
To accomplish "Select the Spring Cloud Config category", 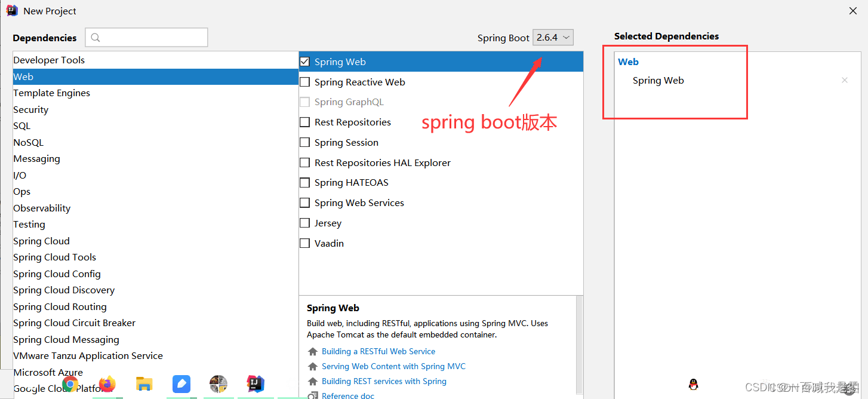I will click(x=155, y=274).
